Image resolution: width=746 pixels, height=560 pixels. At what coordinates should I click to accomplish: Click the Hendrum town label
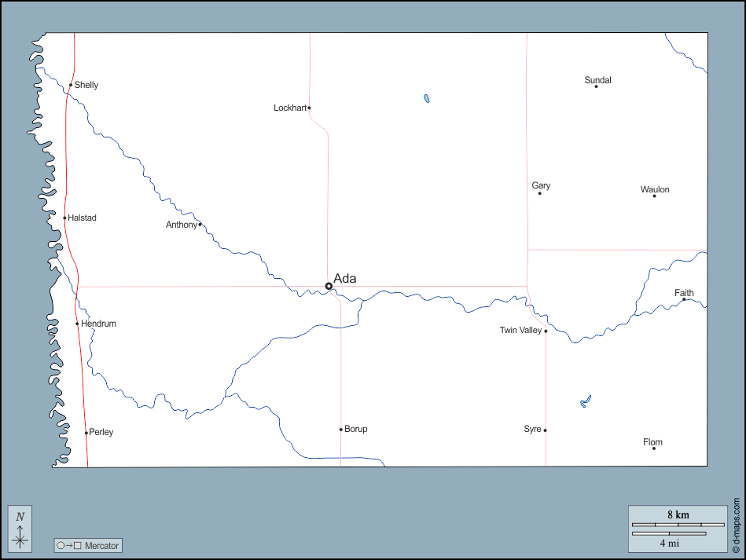pos(98,324)
